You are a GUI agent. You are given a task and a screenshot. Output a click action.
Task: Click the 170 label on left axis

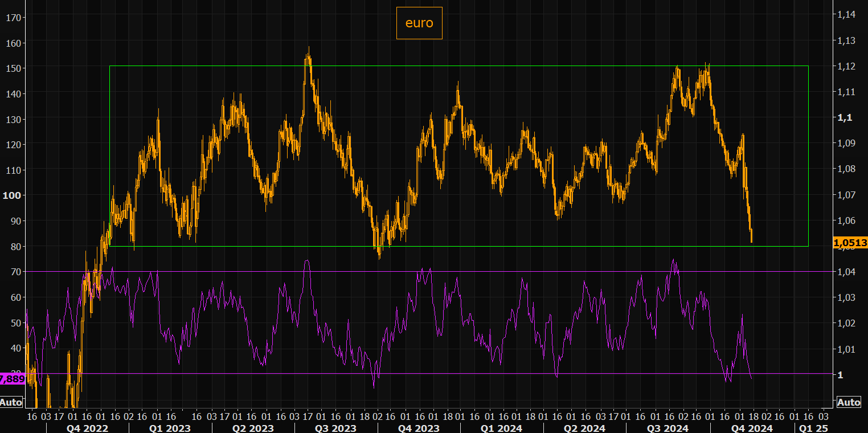(13, 18)
